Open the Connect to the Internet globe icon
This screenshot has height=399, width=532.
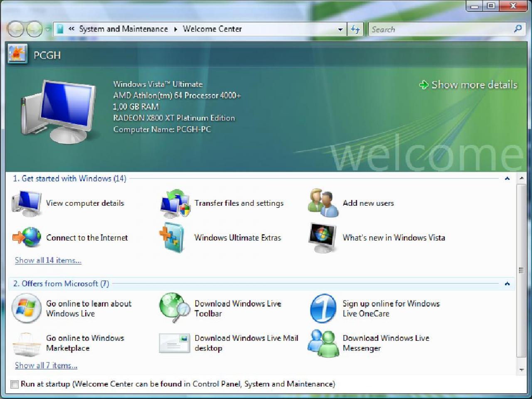point(27,237)
